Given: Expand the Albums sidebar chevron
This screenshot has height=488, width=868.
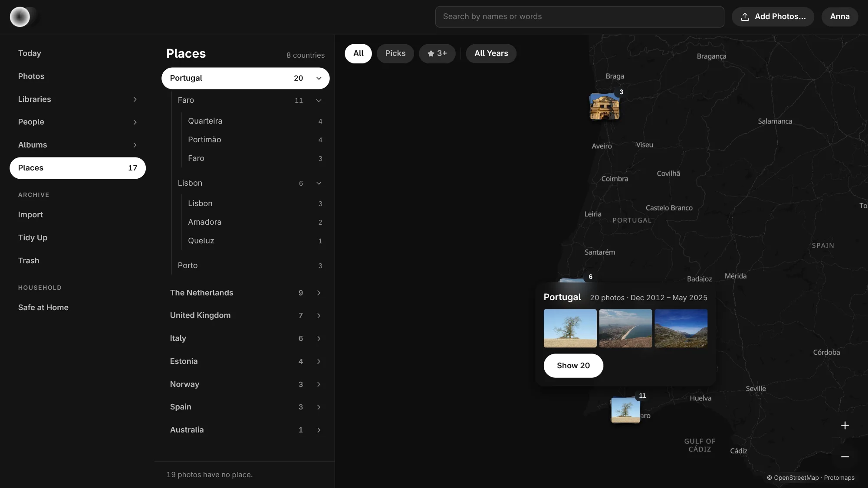Looking at the screenshot, I should click(135, 145).
